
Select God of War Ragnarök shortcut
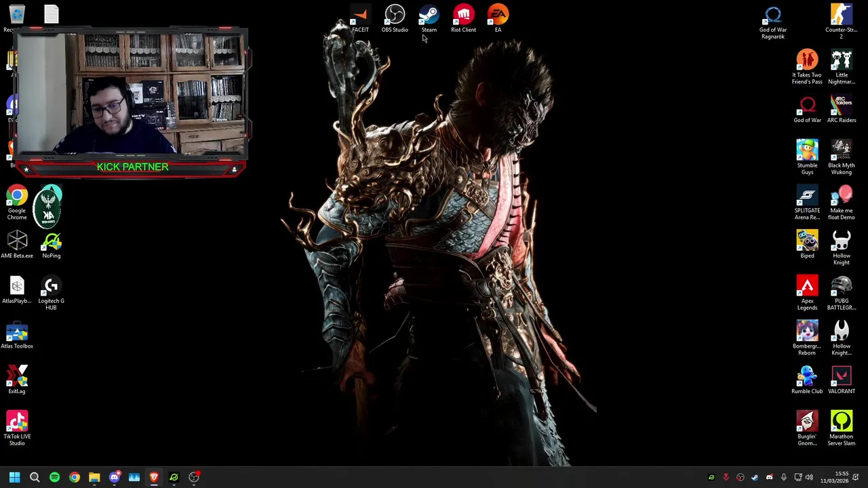coord(772,22)
